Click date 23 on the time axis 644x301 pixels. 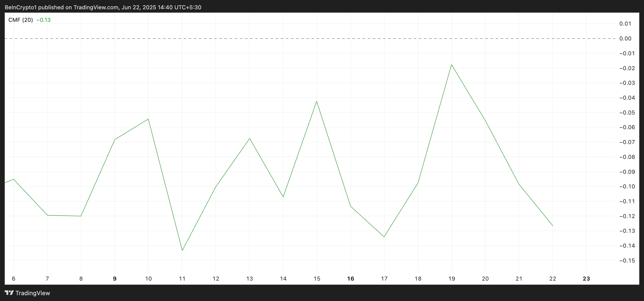pos(586,278)
